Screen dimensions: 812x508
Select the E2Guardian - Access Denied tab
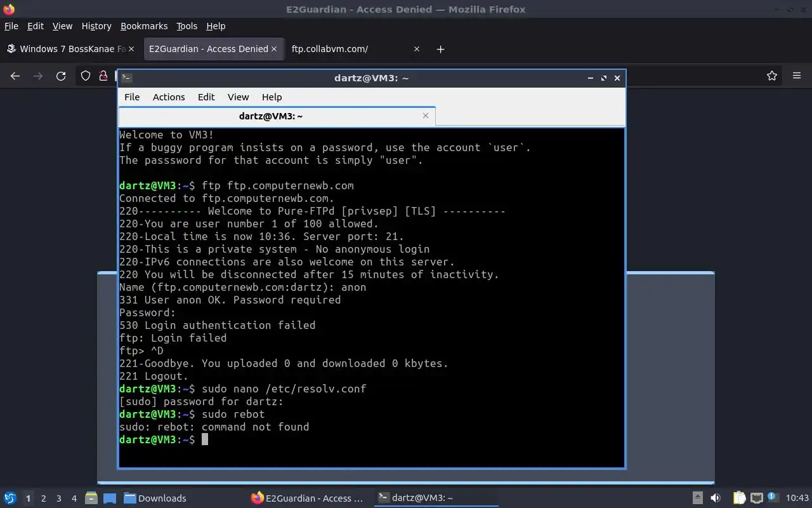213,49
